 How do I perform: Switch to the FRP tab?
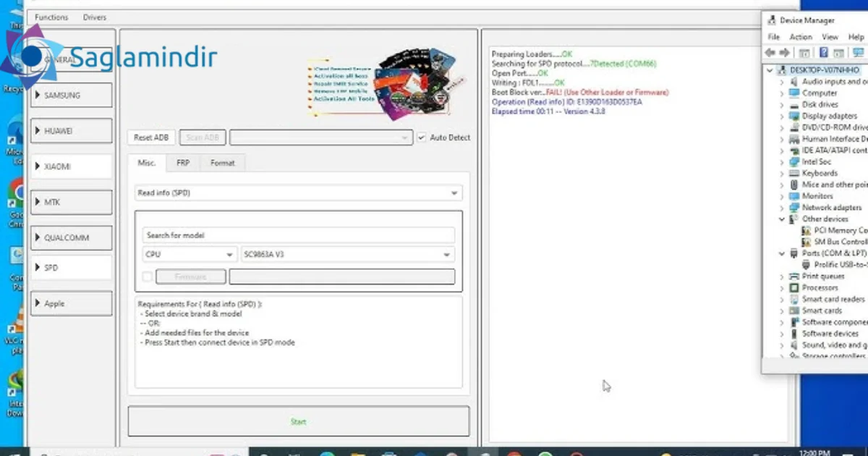[x=183, y=163]
